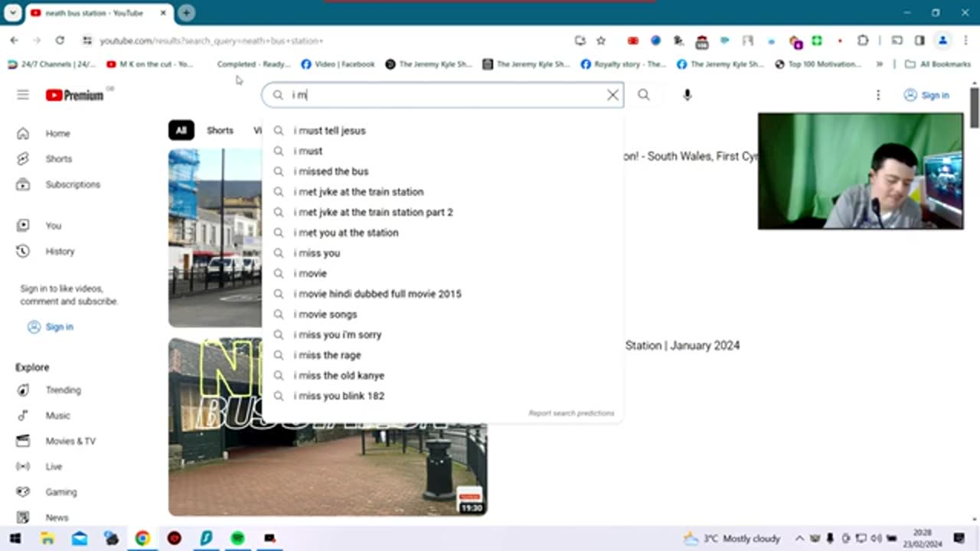The height and width of the screenshot is (551, 980).
Task: Click inside the YouTube search field
Action: point(444,95)
